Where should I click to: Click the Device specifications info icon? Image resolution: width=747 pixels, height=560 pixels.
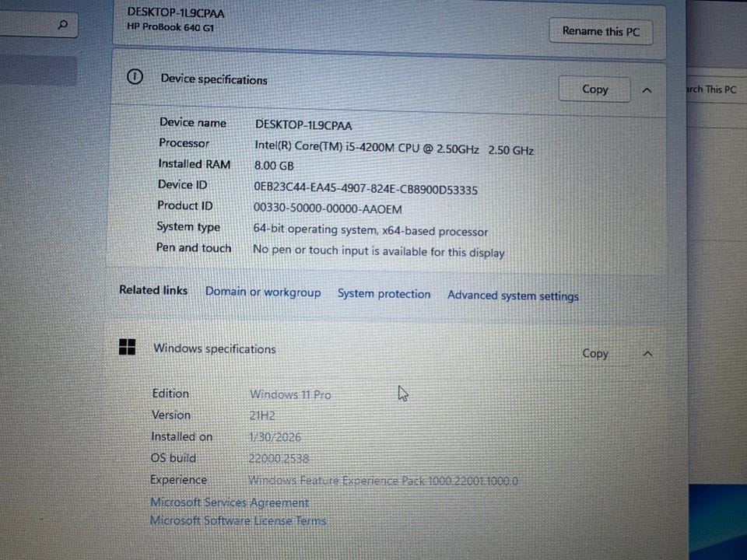point(135,77)
